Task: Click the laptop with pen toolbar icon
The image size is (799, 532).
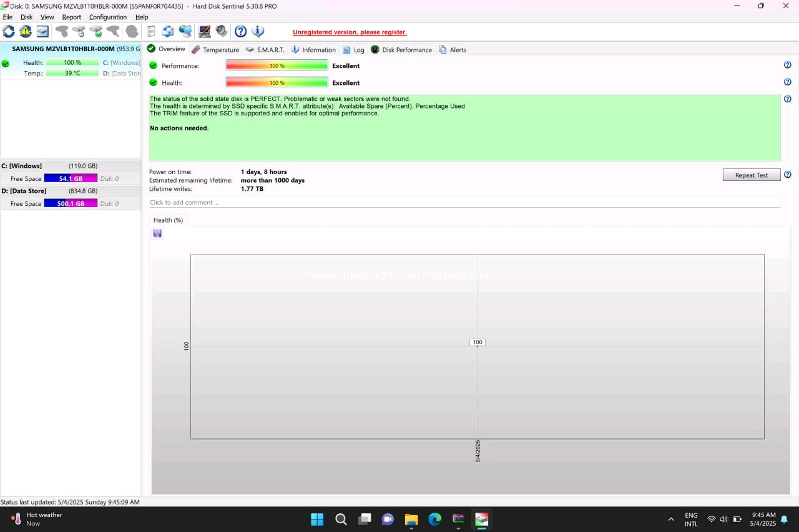Action: pos(204,31)
